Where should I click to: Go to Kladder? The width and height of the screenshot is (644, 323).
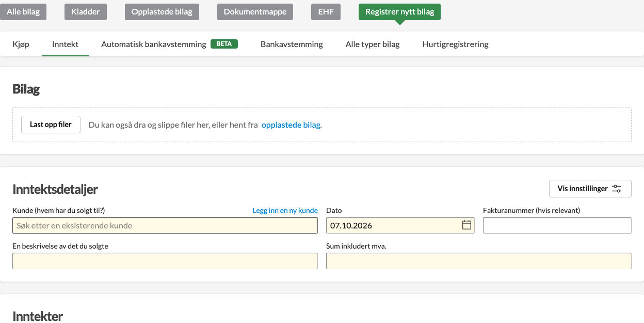click(86, 12)
